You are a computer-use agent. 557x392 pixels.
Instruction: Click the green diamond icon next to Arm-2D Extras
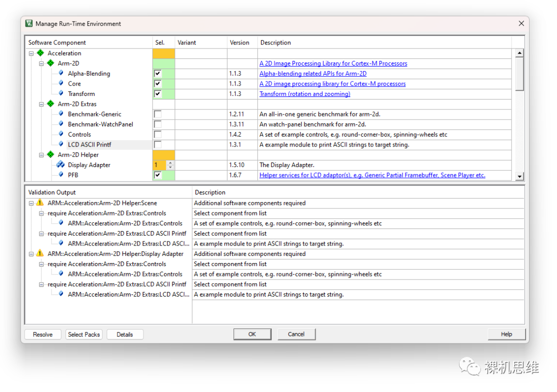51,104
